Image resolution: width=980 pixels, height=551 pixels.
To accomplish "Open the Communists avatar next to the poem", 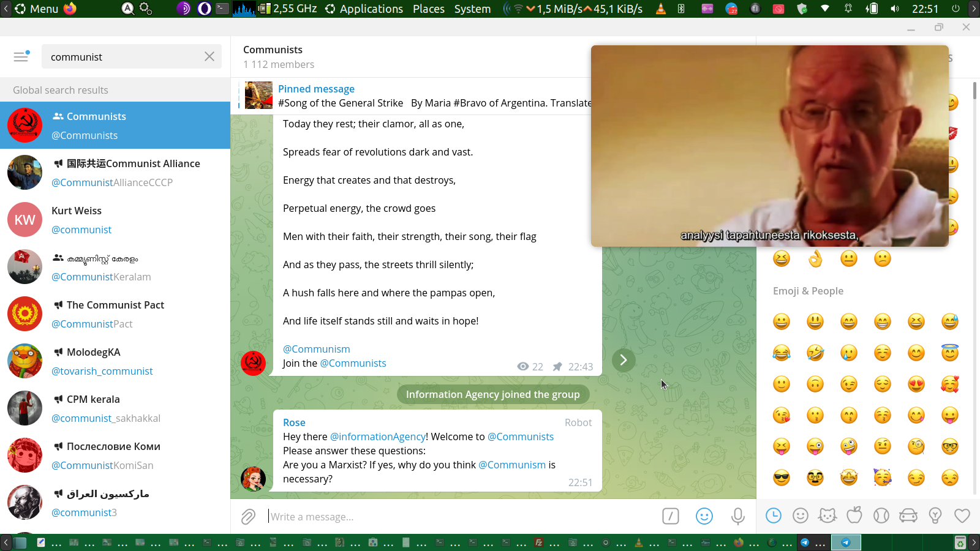I will (253, 363).
